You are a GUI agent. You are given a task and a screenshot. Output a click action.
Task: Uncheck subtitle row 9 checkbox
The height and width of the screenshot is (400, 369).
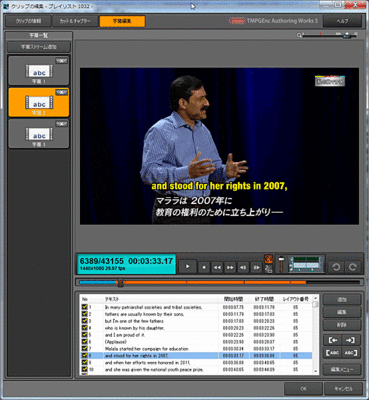coord(85,362)
